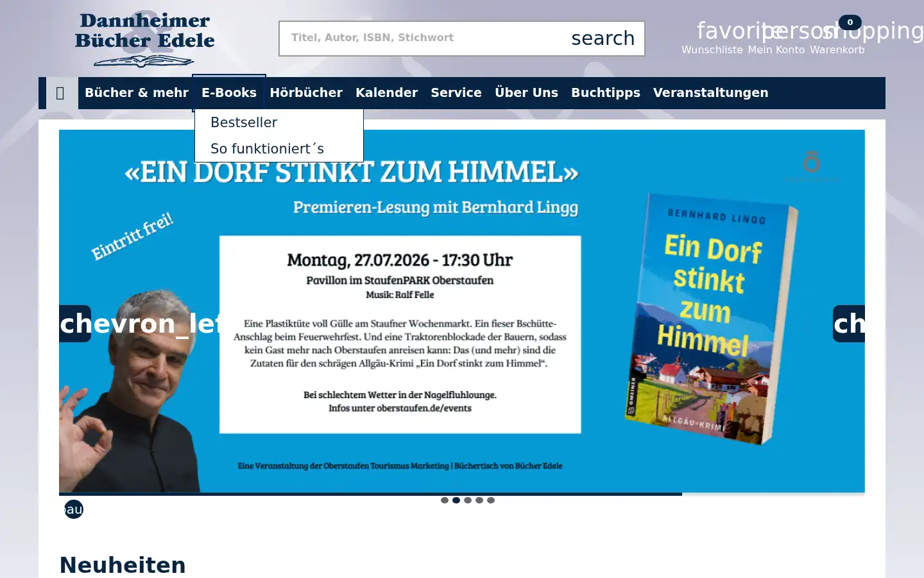Select Bestseller in E-Books dropdown
924x578 pixels.
(x=279, y=123)
